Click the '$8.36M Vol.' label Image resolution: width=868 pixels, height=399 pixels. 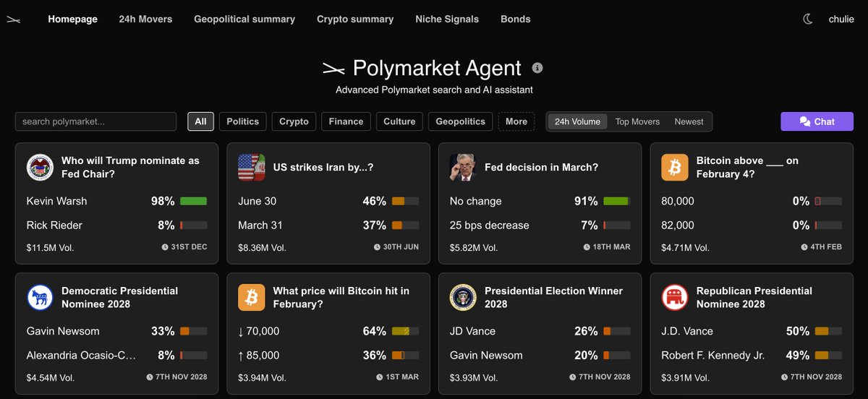(262, 247)
